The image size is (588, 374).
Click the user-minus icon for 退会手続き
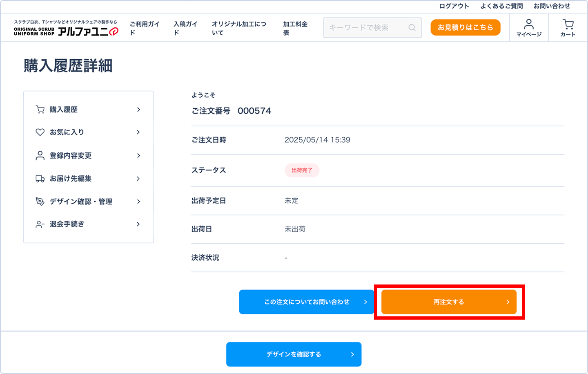click(x=40, y=224)
